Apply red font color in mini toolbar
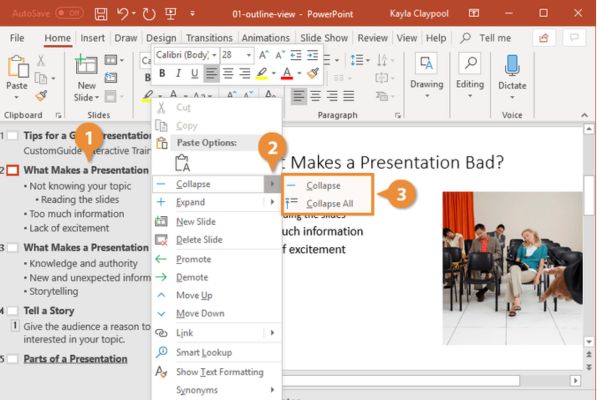Screen dimensions: 600x400 tap(287, 73)
